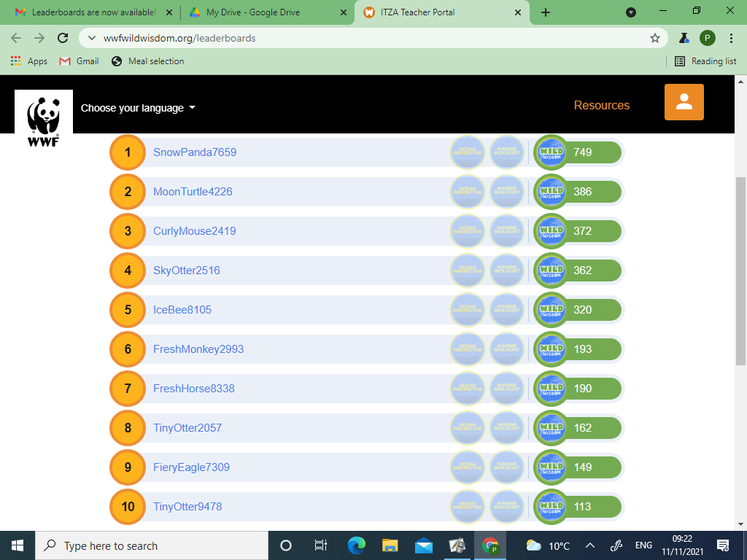Screen dimensions: 747x560
Task: Expand the Choose your language dropdown
Action: [x=138, y=108]
